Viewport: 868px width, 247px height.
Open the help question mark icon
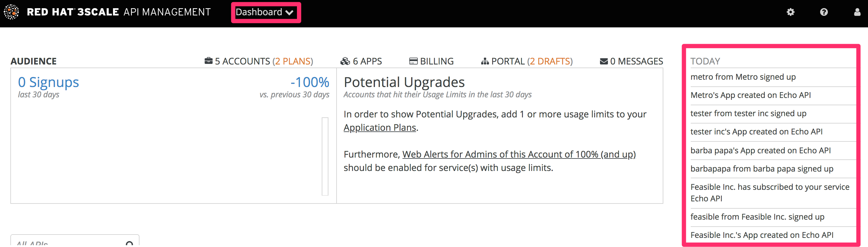tap(824, 12)
